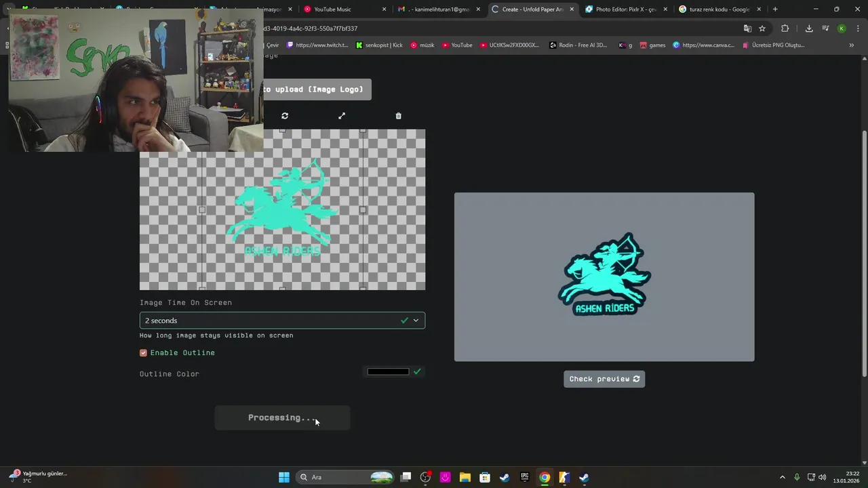The image size is (868, 488).
Task: Click the upload (Image Logo) button
Action: click(x=317, y=89)
